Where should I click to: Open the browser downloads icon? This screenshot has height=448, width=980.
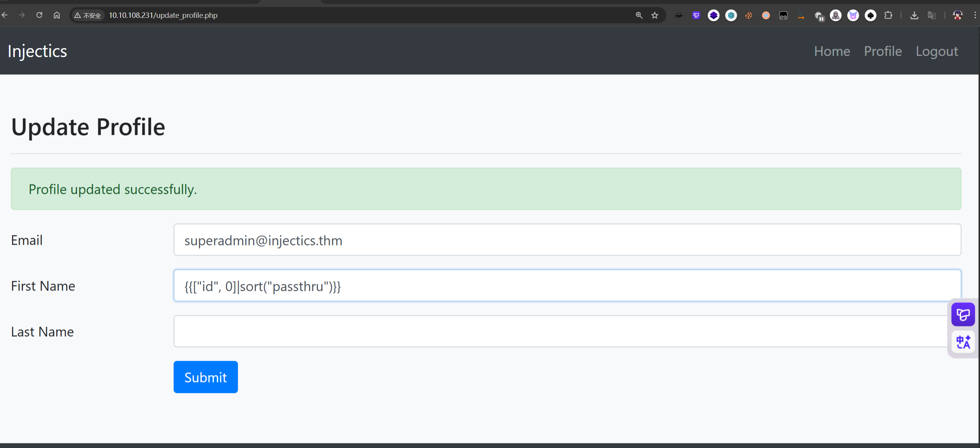coord(914,16)
